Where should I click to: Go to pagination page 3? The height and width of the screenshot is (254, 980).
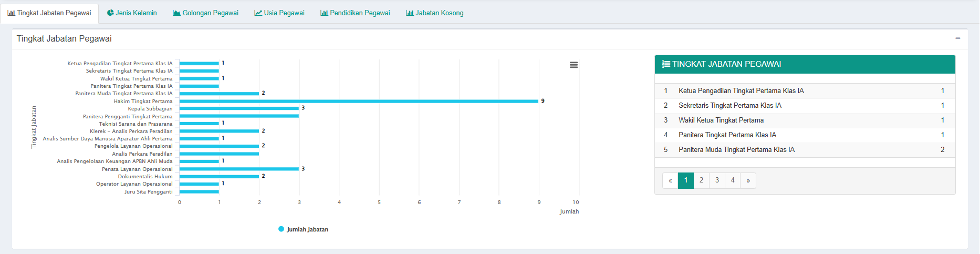[717, 180]
